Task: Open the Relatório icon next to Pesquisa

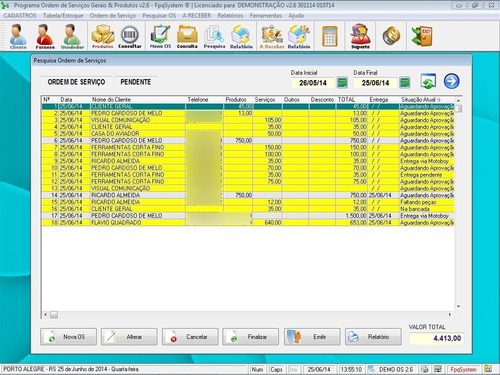Action: (241, 36)
